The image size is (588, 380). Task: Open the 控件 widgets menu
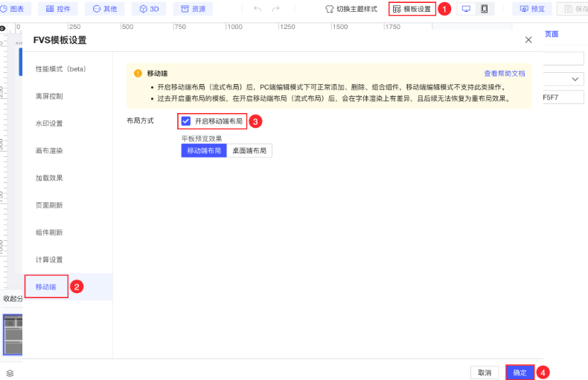60,9
